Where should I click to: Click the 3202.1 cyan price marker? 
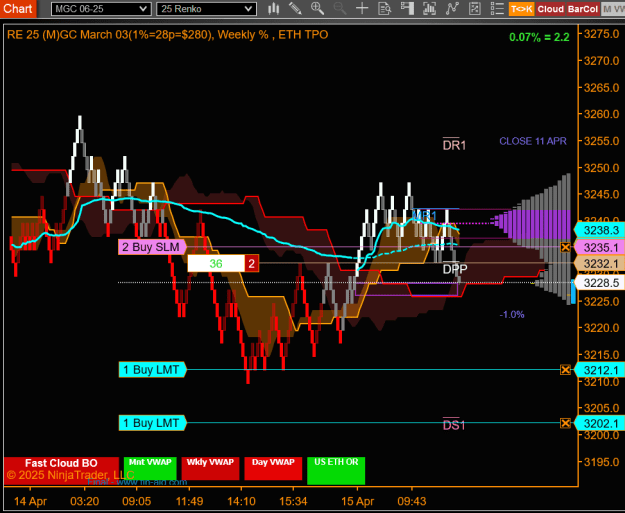point(599,423)
